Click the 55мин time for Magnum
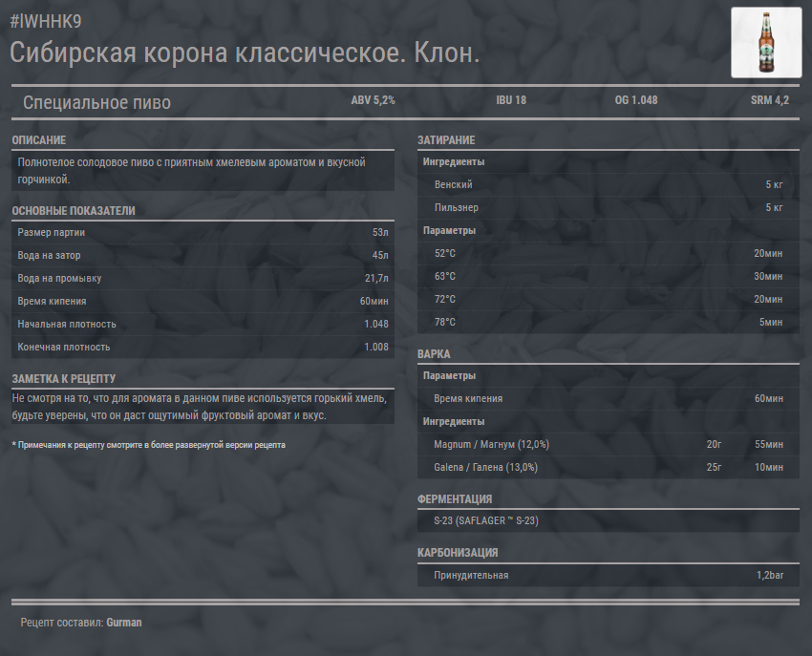The image size is (812, 656). click(768, 444)
